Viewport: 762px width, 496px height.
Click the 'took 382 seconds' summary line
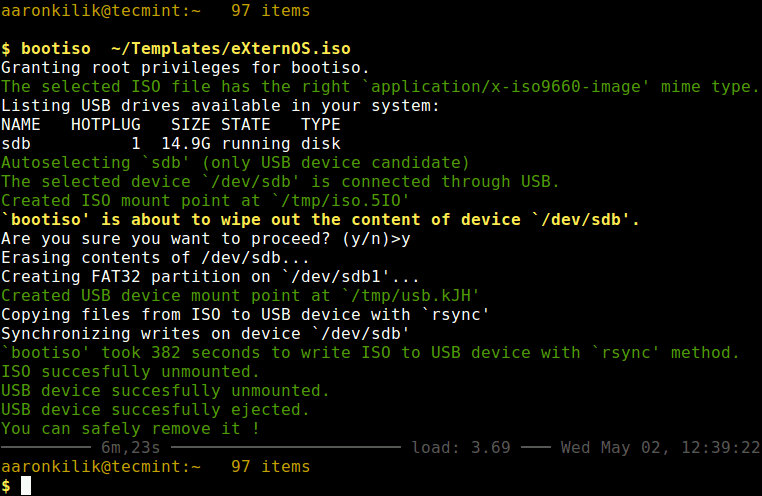click(x=370, y=352)
